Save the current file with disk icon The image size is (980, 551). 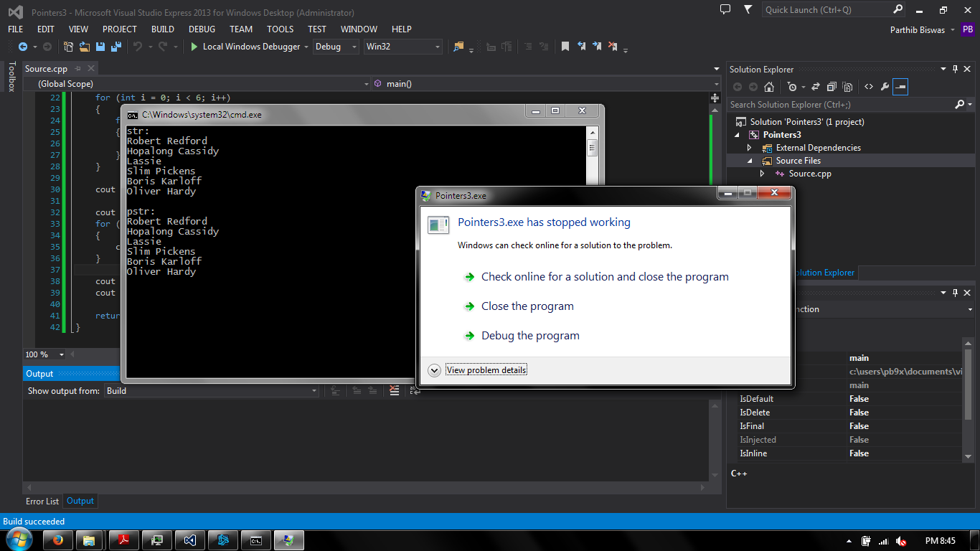(x=100, y=47)
